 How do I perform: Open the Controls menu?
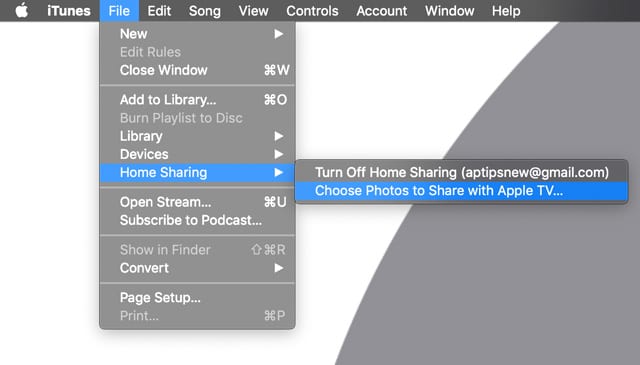[x=312, y=11]
